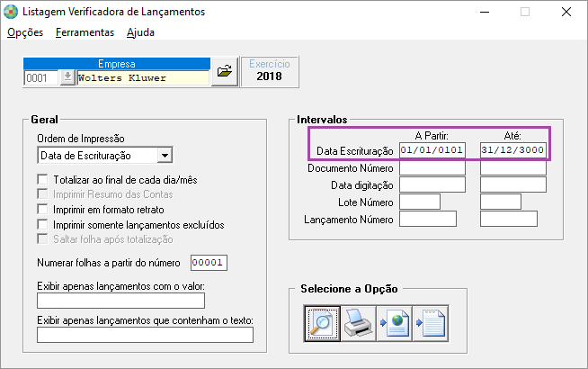Click the Numerar folhas number field 00001
This screenshot has width=588, height=369.
pyautogui.click(x=209, y=263)
